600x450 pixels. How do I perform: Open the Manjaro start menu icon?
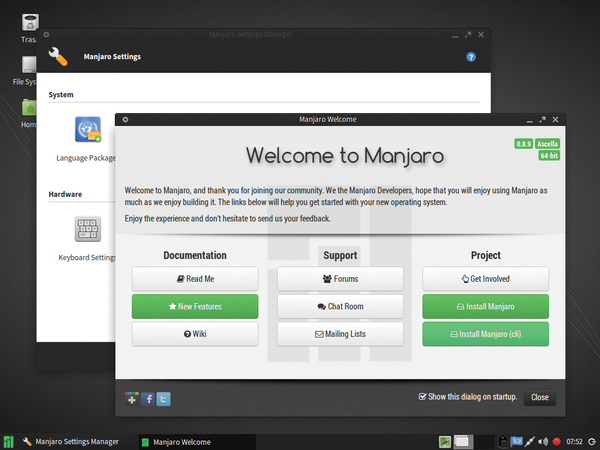point(8,442)
